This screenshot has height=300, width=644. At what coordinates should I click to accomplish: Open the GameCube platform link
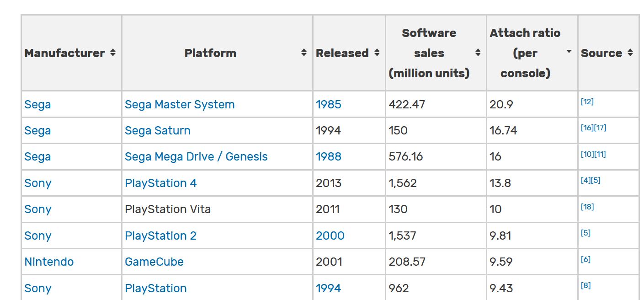154,262
